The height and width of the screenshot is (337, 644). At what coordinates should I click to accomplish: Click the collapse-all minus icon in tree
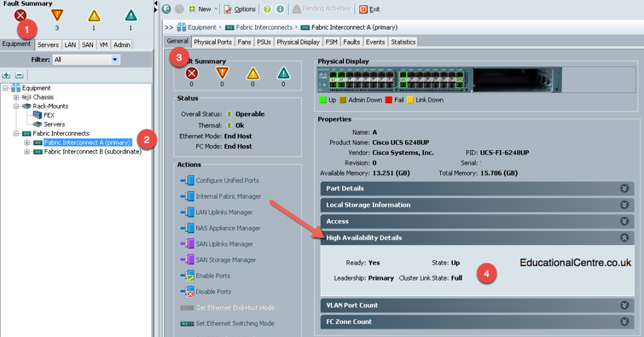[19, 75]
